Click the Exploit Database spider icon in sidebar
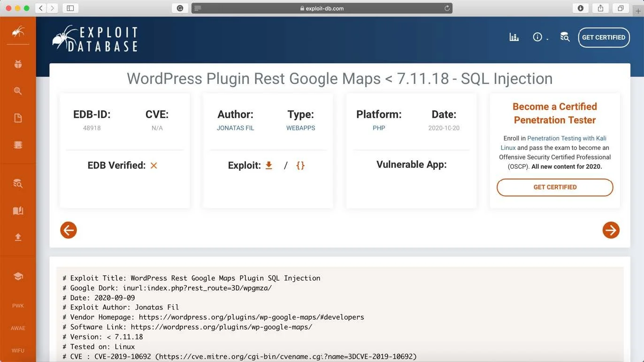Screen dimensions: 644x362 pyautogui.click(x=18, y=32)
